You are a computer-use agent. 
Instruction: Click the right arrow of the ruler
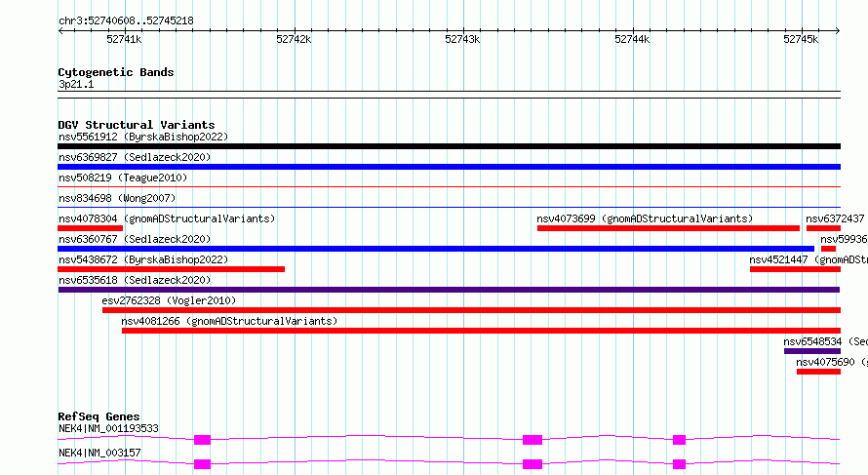coord(838,30)
